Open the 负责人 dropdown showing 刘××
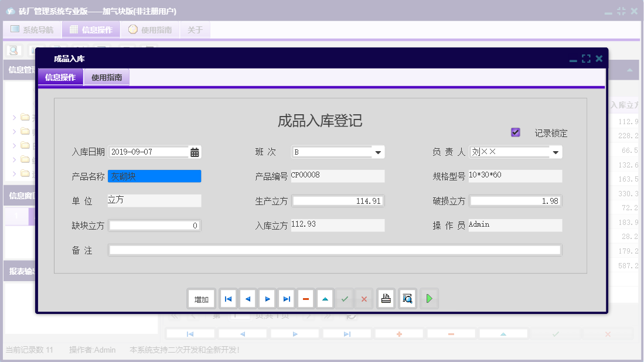 point(556,151)
